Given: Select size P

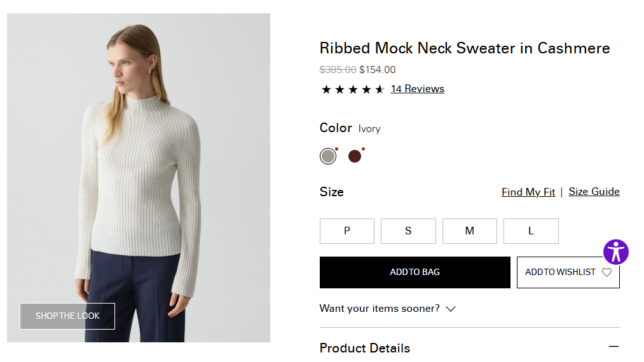Looking at the screenshot, I should click(x=346, y=231).
